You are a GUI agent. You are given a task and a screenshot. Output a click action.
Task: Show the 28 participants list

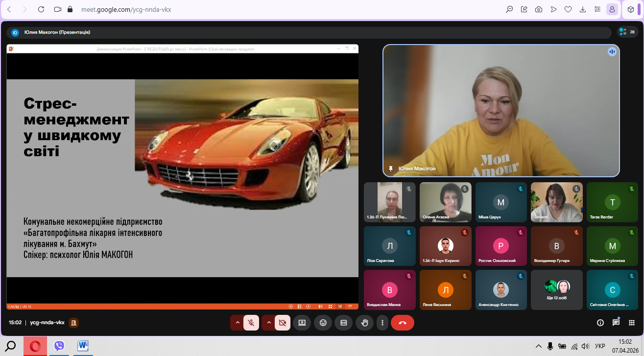628,32
